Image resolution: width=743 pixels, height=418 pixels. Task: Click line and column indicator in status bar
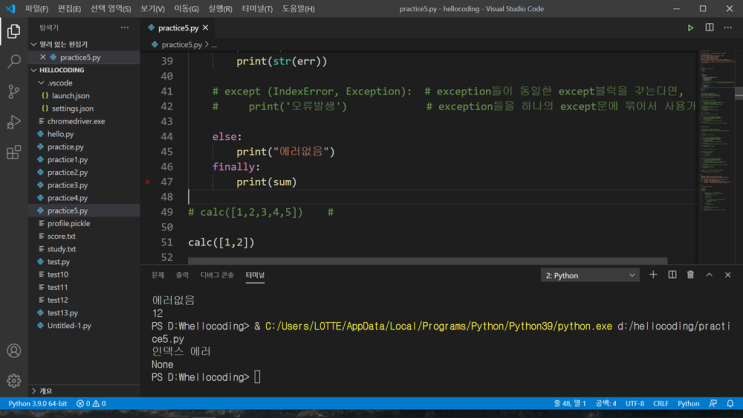tap(570, 403)
